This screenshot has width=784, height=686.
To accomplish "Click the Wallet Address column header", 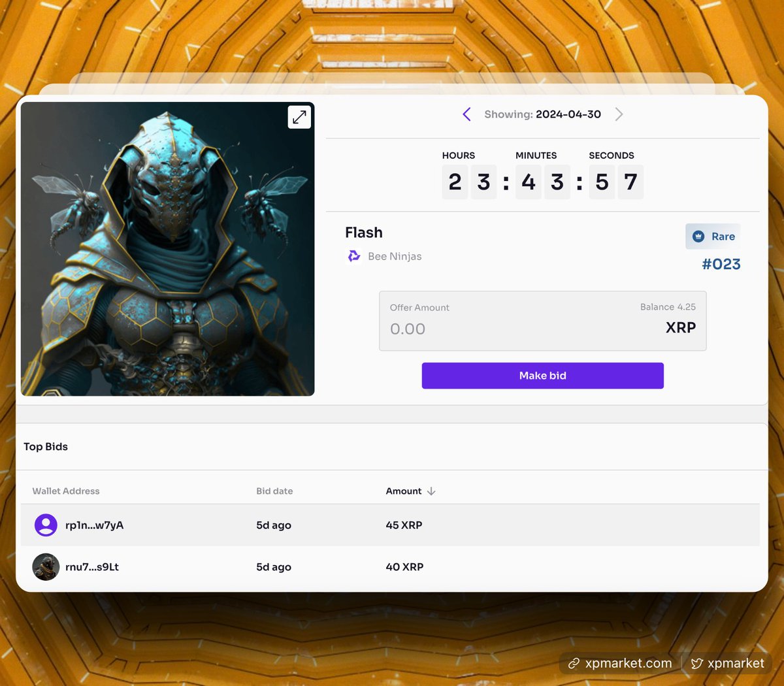I will coord(66,491).
